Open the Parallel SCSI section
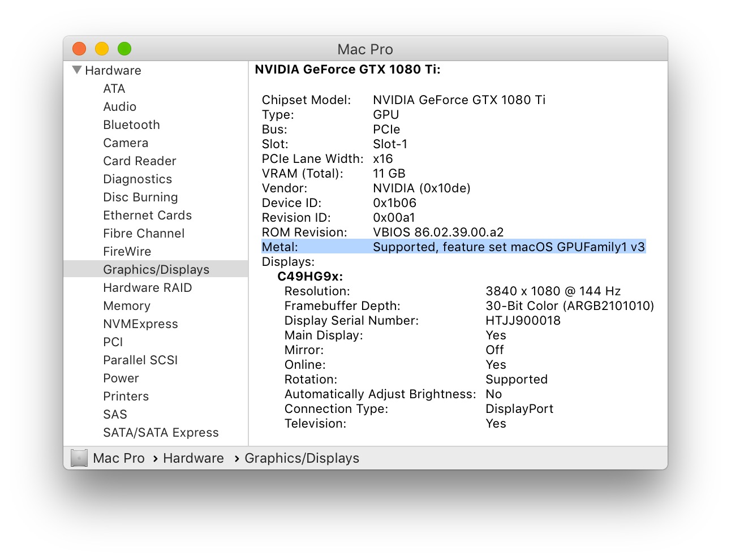731x560 pixels. point(140,360)
